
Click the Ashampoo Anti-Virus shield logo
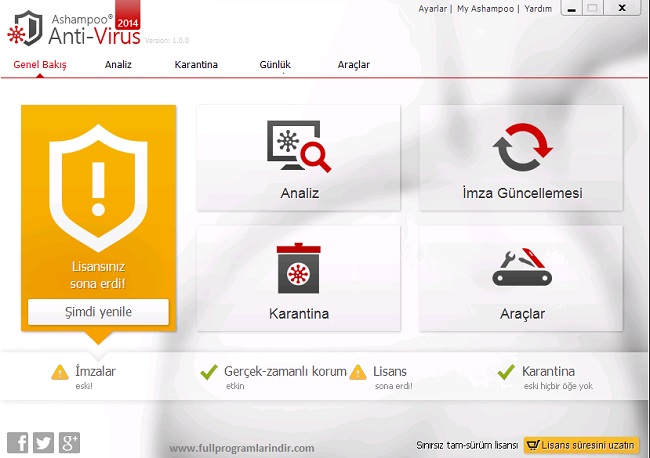point(25,28)
